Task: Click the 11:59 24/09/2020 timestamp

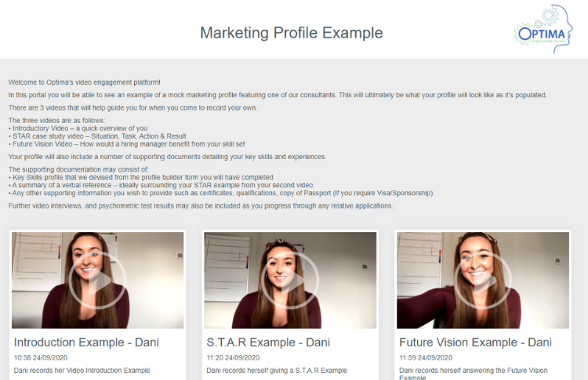Action: (426, 357)
